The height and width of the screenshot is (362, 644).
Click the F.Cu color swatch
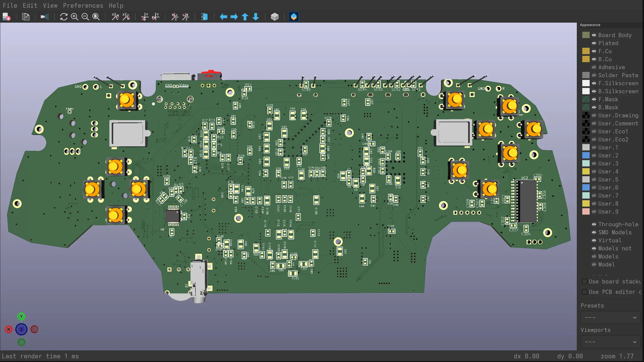(x=586, y=51)
